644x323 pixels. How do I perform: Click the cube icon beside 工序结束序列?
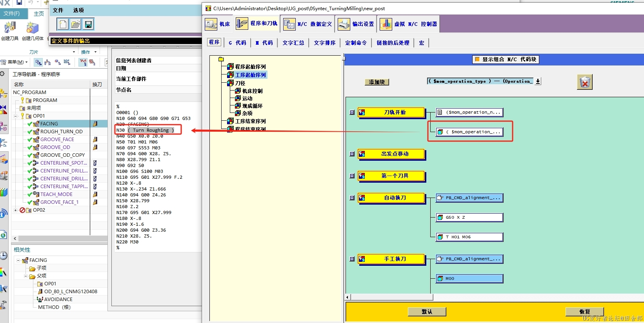point(231,121)
